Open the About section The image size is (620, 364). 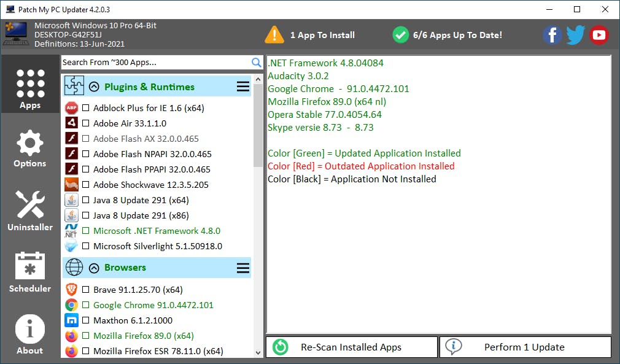[30, 335]
